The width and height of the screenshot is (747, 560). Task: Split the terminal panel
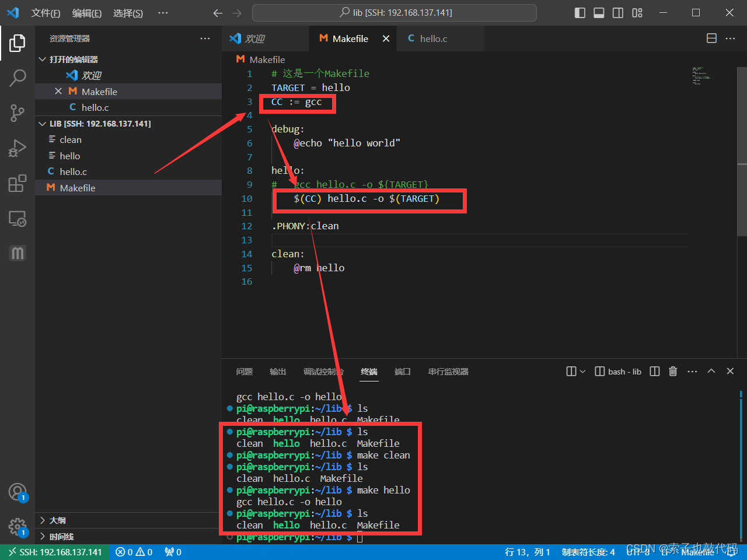click(655, 372)
